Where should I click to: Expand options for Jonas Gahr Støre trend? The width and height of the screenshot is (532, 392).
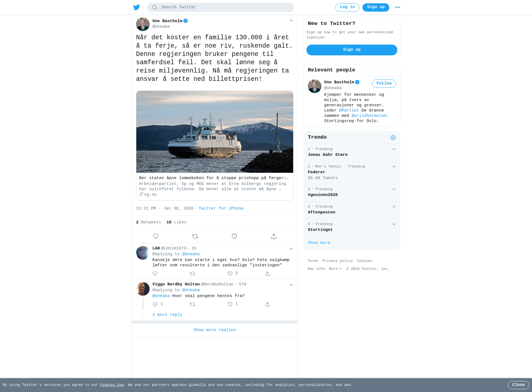point(394,149)
